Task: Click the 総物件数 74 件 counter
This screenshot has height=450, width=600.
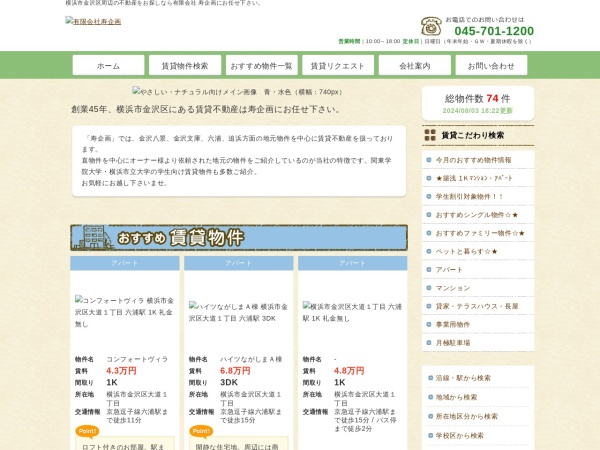Action: click(478, 99)
